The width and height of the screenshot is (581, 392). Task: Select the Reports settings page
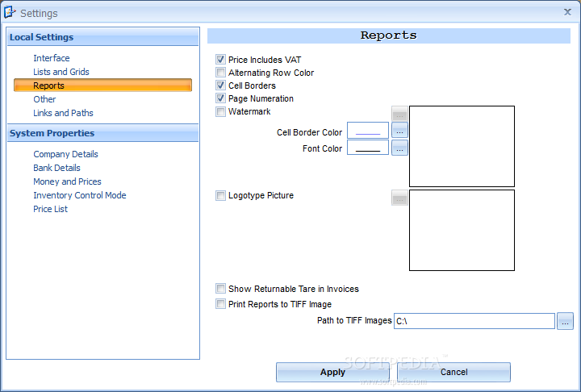click(102, 85)
